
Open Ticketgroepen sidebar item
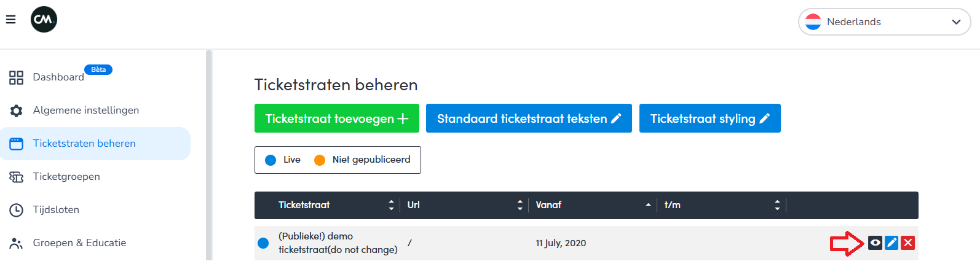(66, 177)
